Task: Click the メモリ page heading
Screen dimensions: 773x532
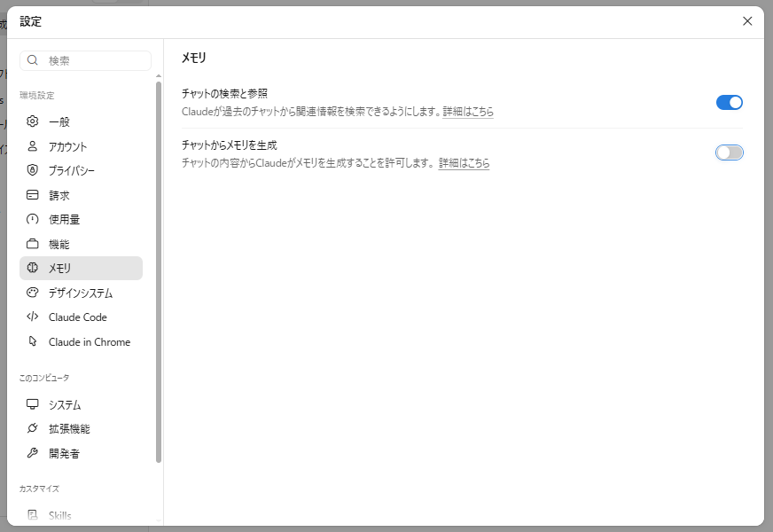Action: coord(194,58)
